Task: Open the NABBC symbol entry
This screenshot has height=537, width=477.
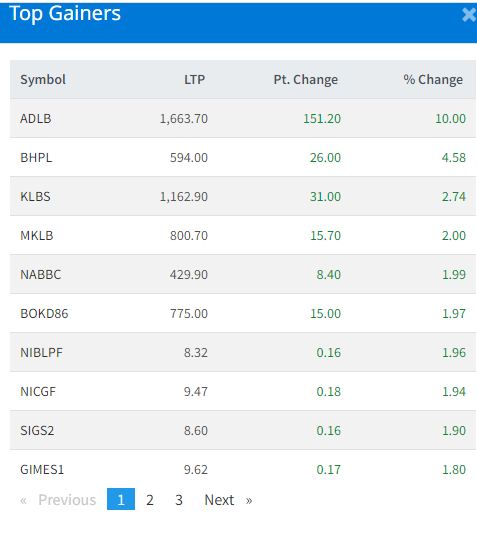Action: (40, 274)
